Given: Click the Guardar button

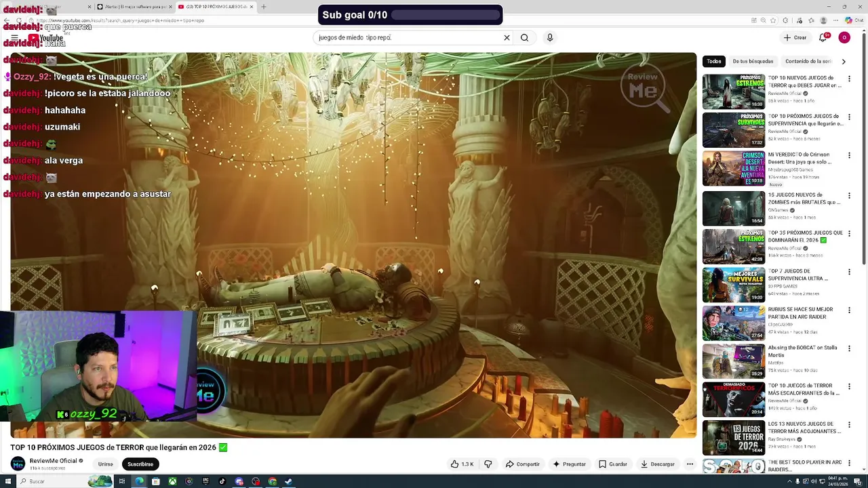Looking at the screenshot, I should click(612, 464).
